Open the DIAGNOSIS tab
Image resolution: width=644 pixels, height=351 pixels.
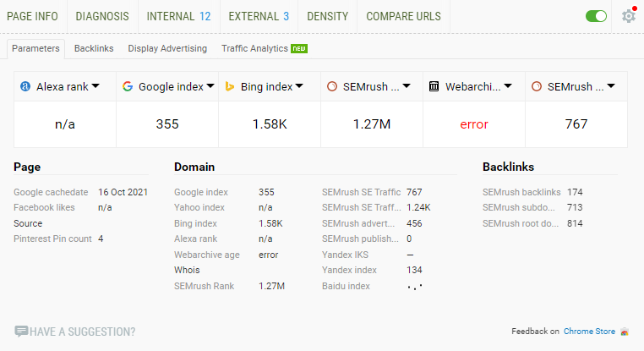coord(102,16)
